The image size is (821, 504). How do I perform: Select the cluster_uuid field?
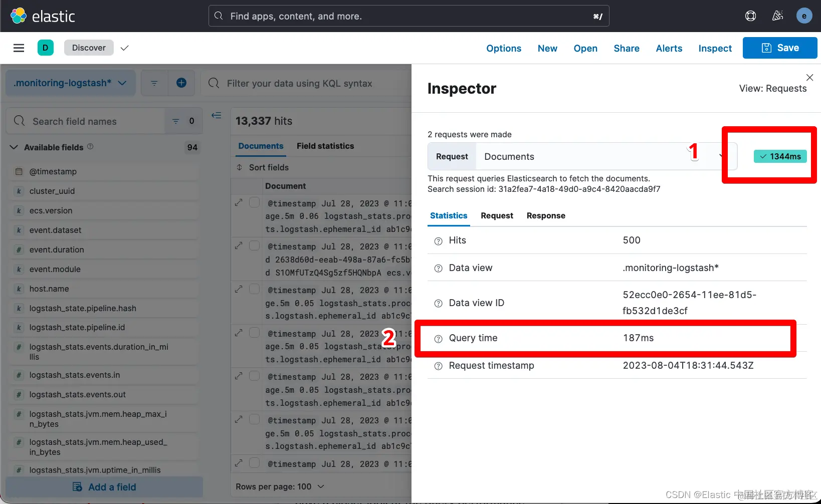(104, 191)
